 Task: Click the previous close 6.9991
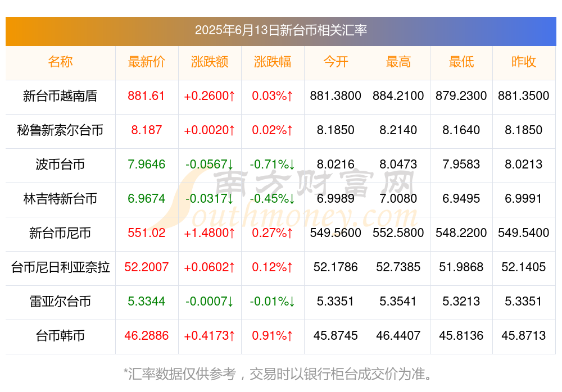524,198
